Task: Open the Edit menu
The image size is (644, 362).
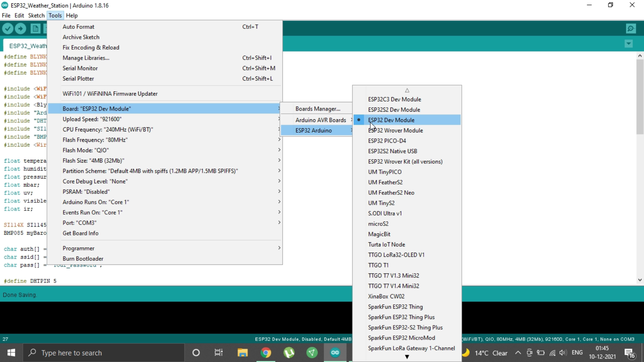Action: (x=19, y=15)
